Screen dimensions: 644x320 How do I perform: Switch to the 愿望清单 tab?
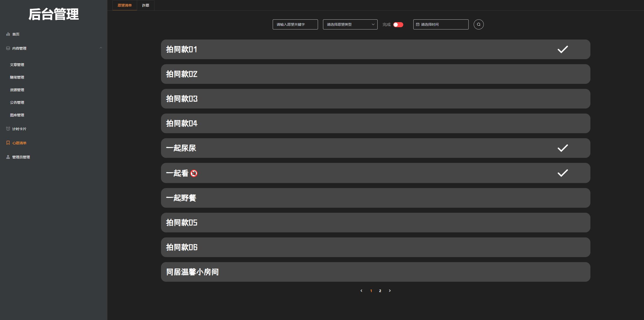pos(125,5)
